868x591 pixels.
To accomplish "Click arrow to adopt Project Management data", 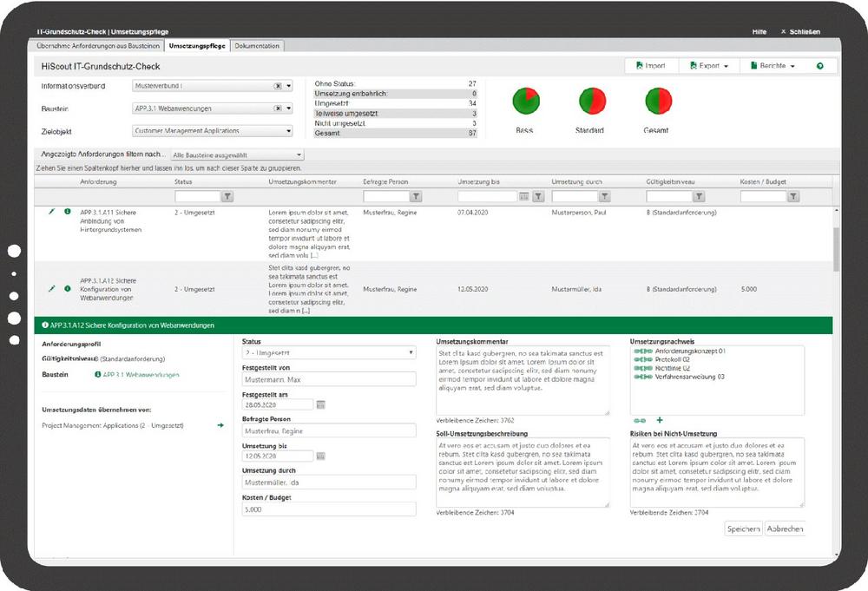I will (220, 425).
